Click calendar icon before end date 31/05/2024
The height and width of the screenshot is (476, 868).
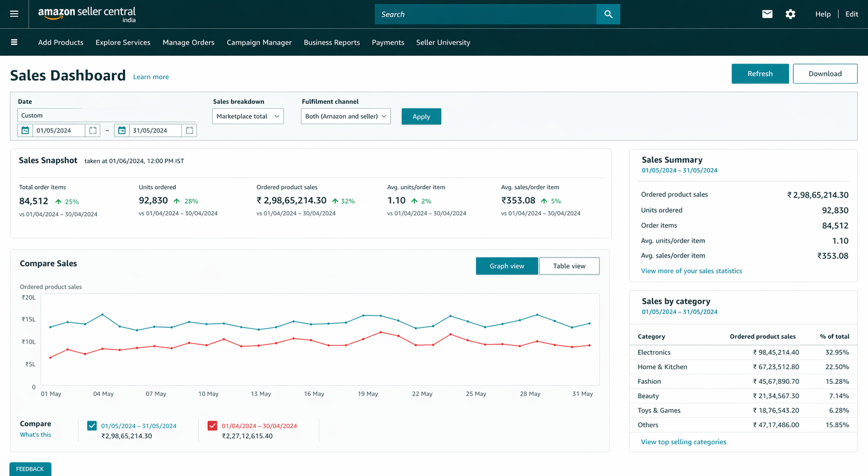(122, 131)
